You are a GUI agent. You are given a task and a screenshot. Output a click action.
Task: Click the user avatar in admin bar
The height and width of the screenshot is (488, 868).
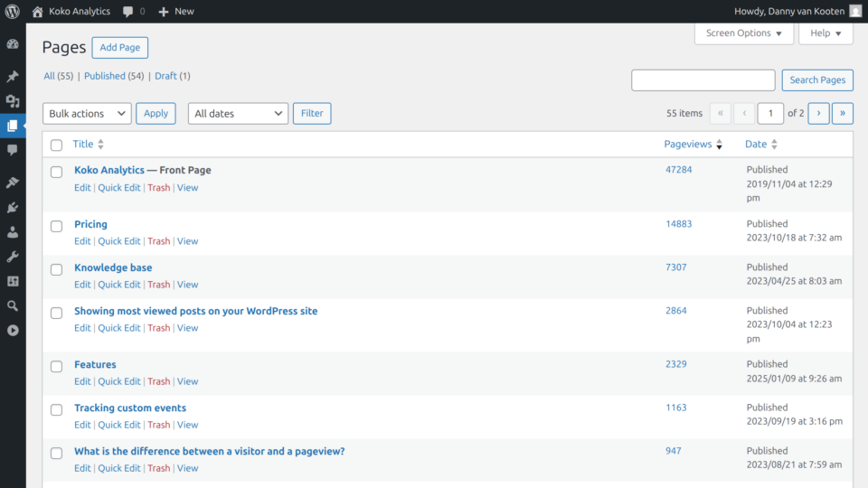[856, 11]
